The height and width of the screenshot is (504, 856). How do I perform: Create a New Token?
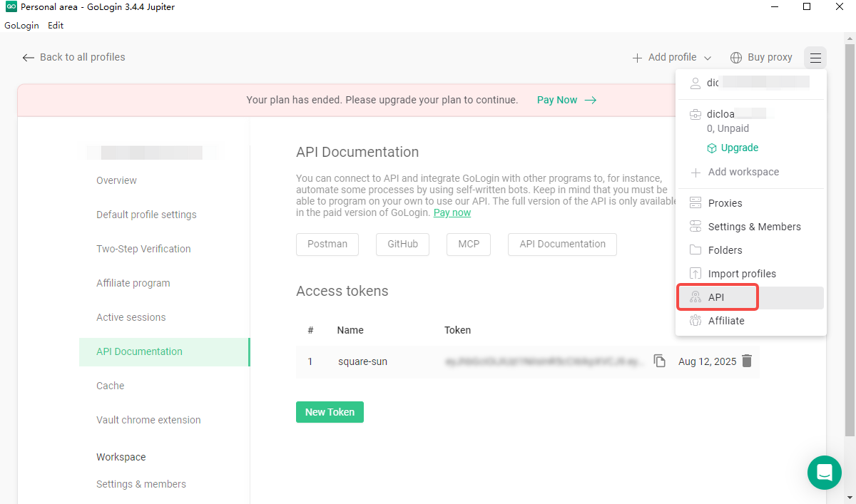(330, 412)
